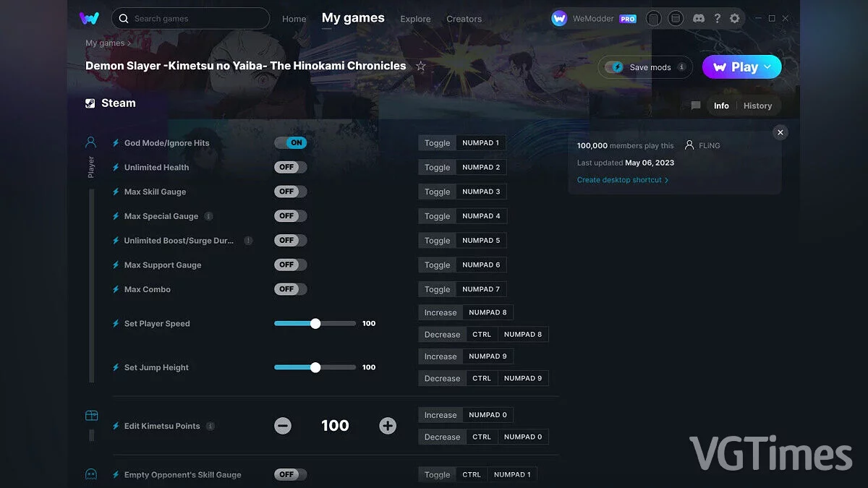Click the search magnifier icon
The height and width of the screenshot is (488, 868).
coord(124,19)
